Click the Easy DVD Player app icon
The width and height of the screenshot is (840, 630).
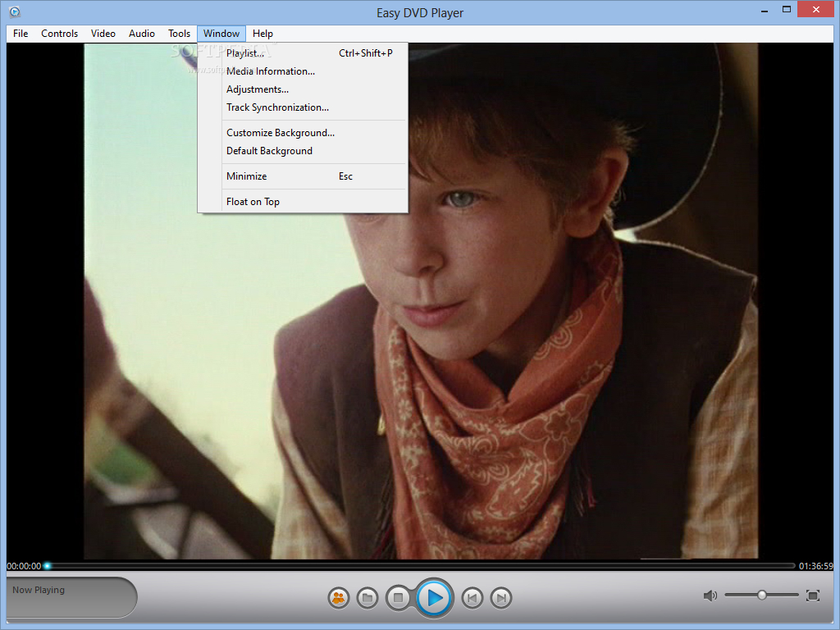click(15, 11)
